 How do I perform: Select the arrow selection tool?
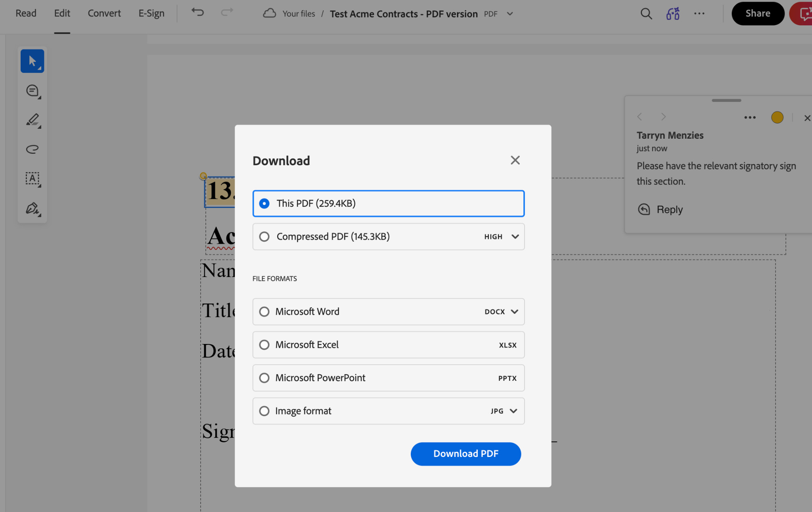tap(32, 61)
